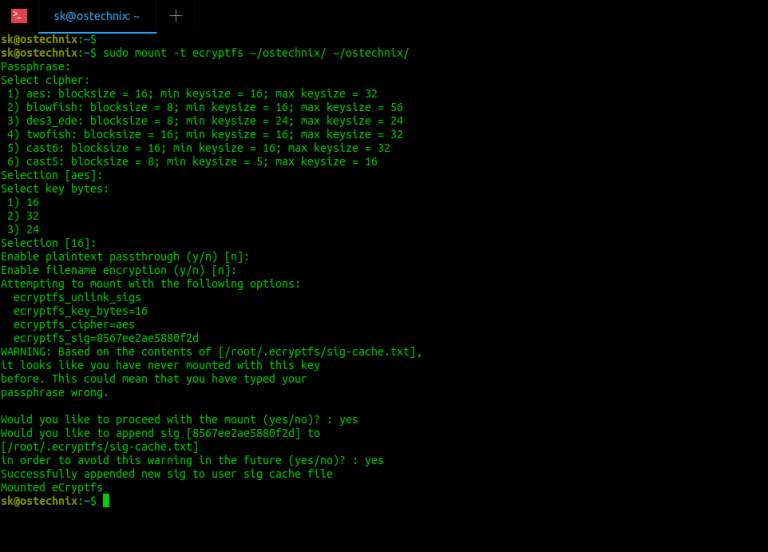Image resolution: width=768 pixels, height=552 pixels.
Task: Click the cast5 cipher line
Action: 192,161
